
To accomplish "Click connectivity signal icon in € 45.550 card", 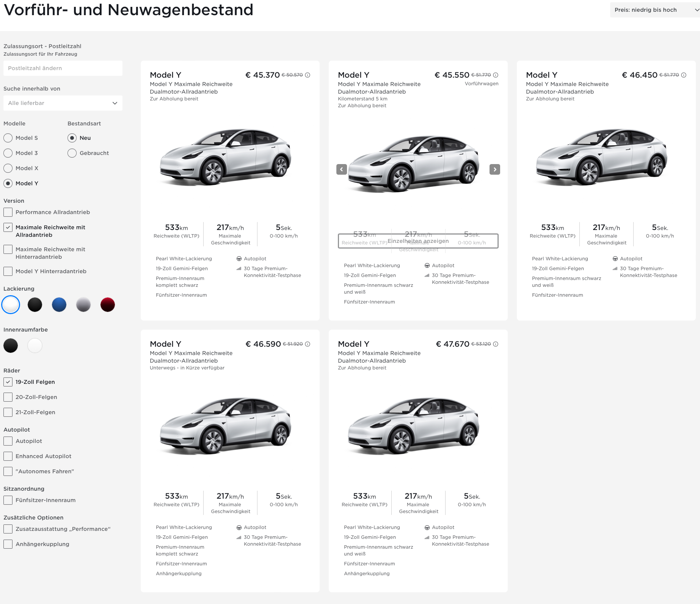I will 427,275.
